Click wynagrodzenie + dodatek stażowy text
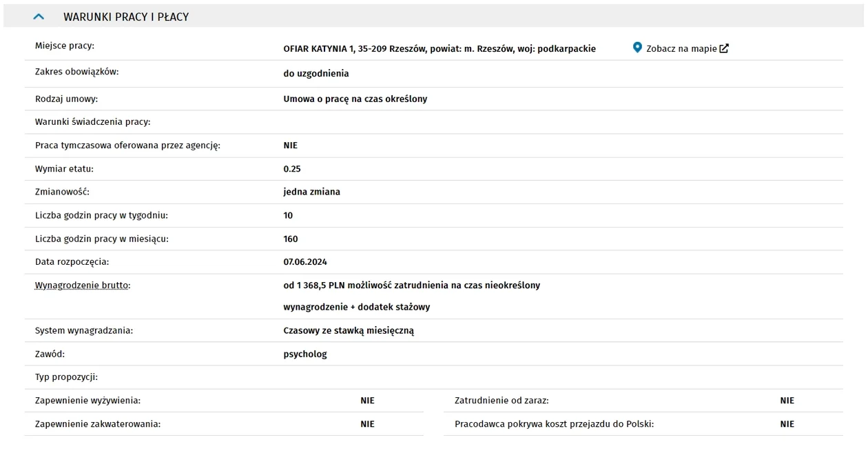This screenshot has height=451, width=868. (357, 308)
